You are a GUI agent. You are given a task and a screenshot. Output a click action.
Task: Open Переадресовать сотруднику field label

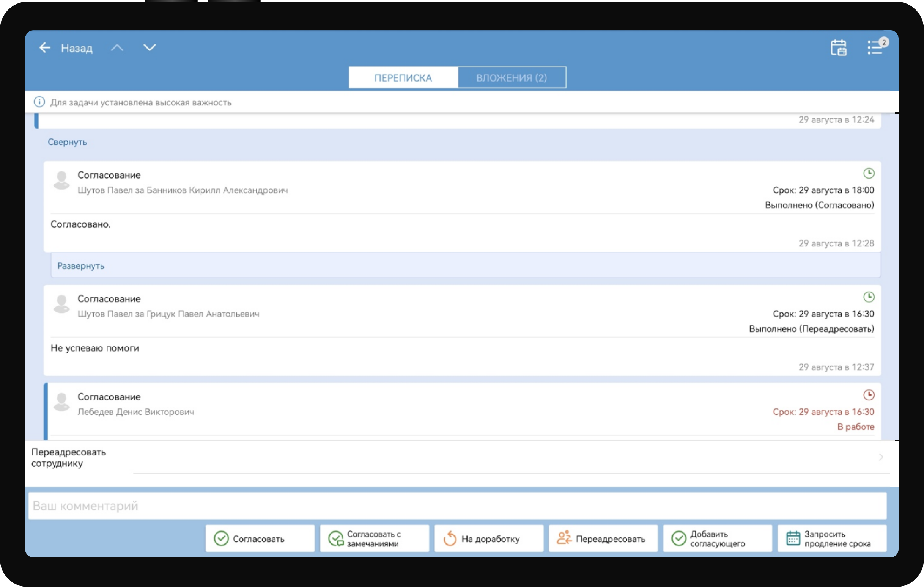pyautogui.click(x=69, y=457)
